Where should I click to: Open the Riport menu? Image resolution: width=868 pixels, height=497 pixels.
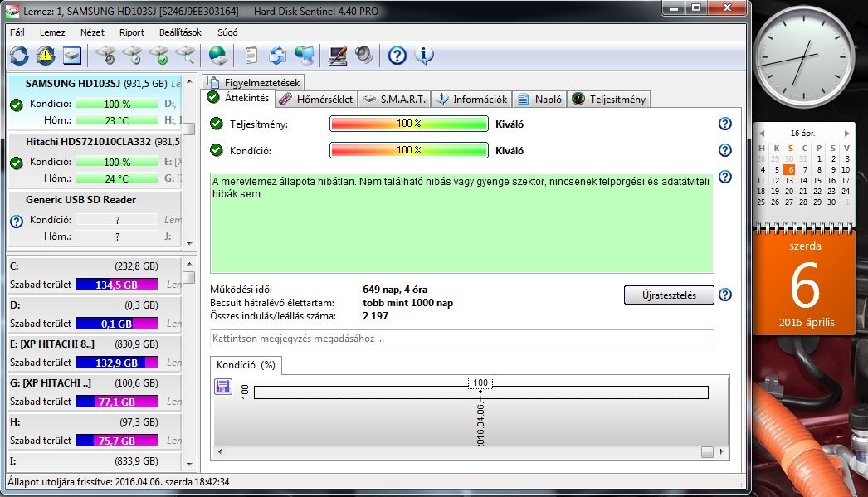[x=132, y=32]
